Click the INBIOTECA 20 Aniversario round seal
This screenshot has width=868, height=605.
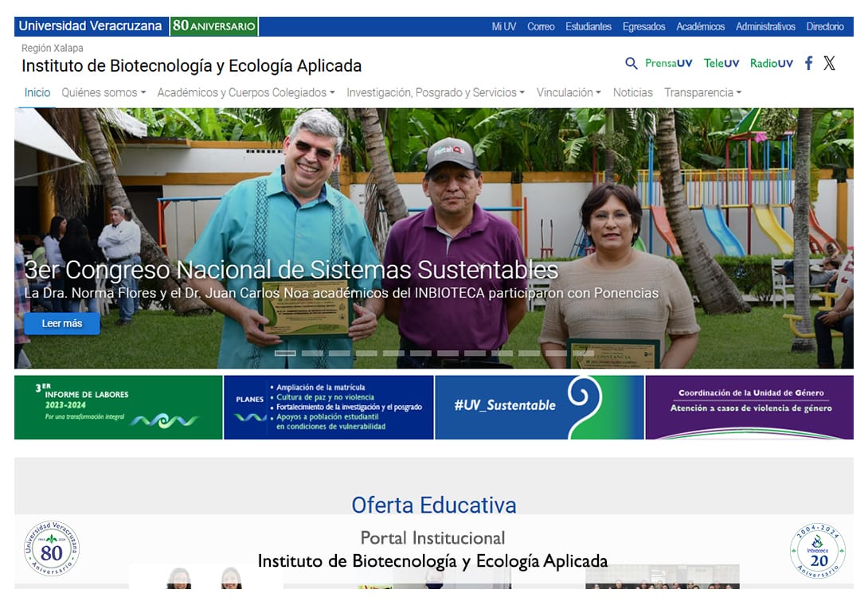point(818,551)
